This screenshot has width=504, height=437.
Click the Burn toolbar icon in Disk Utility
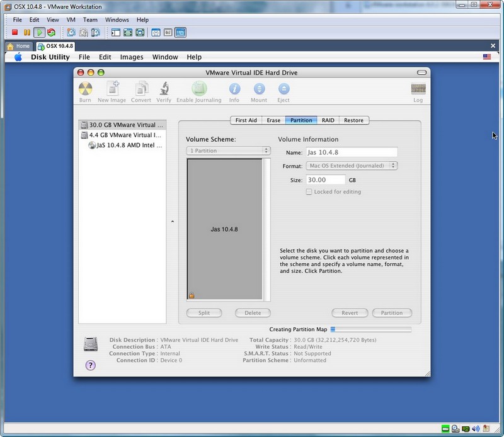point(85,92)
